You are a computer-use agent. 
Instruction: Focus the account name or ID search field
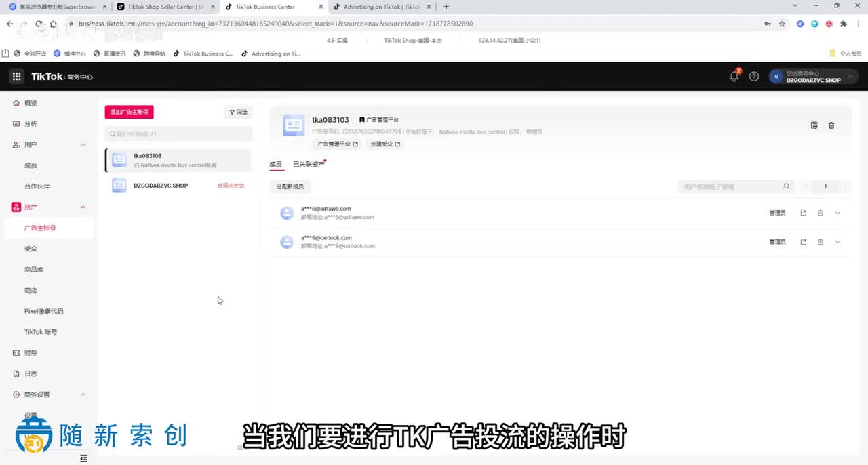(x=178, y=134)
